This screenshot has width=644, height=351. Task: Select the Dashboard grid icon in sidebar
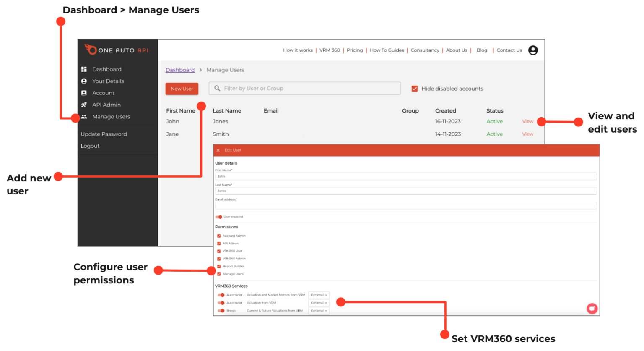click(x=85, y=69)
